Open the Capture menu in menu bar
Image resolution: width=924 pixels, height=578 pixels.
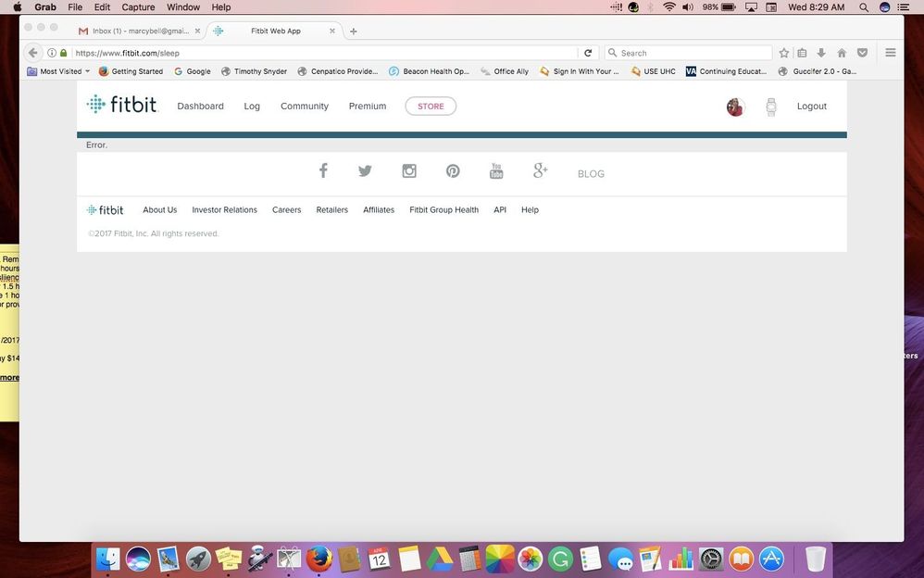pos(138,7)
